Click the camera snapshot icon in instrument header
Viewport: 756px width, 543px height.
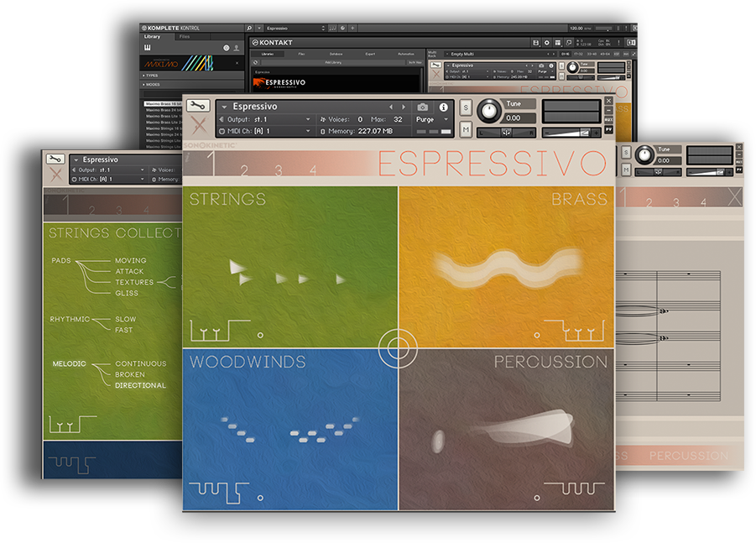click(x=422, y=107)
